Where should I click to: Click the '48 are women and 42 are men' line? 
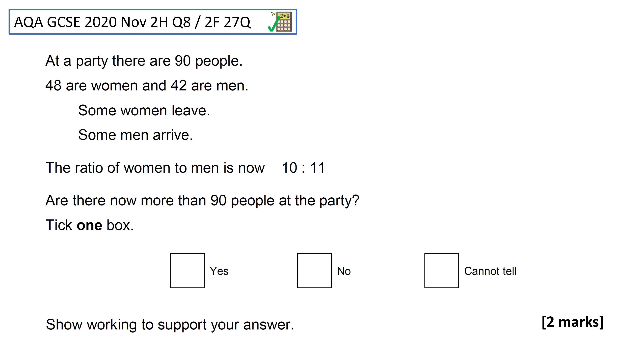(147, 86)
